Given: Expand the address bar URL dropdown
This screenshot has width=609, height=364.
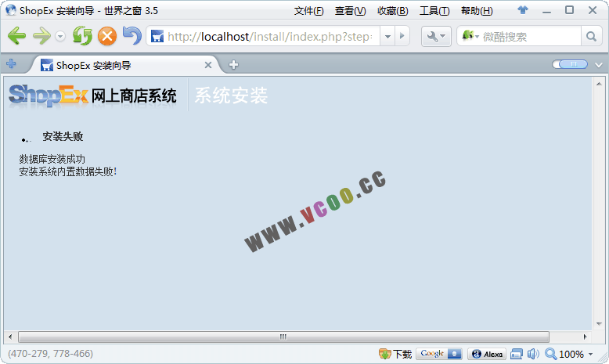Looking at the screenshot, I should point(387,36).
